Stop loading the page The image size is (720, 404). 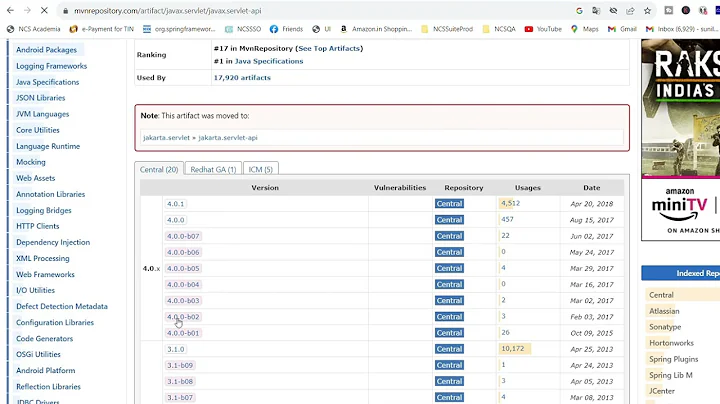point(44,11)
